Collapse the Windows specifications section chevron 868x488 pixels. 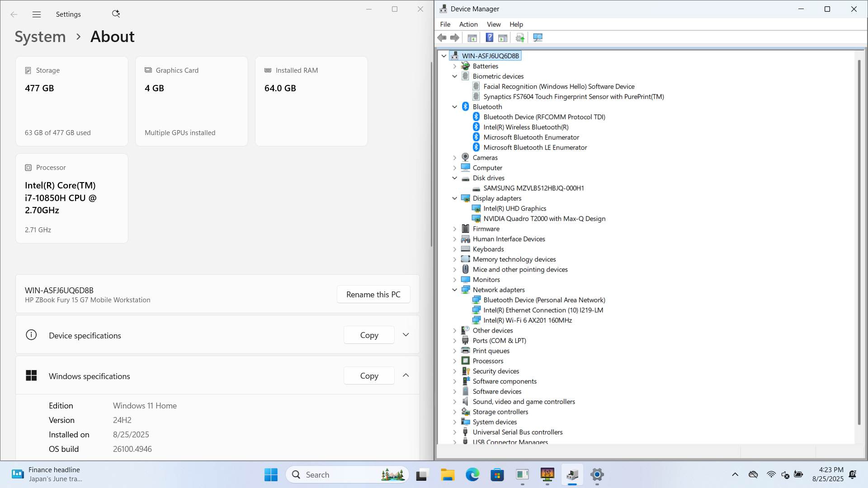pos(406,375)
